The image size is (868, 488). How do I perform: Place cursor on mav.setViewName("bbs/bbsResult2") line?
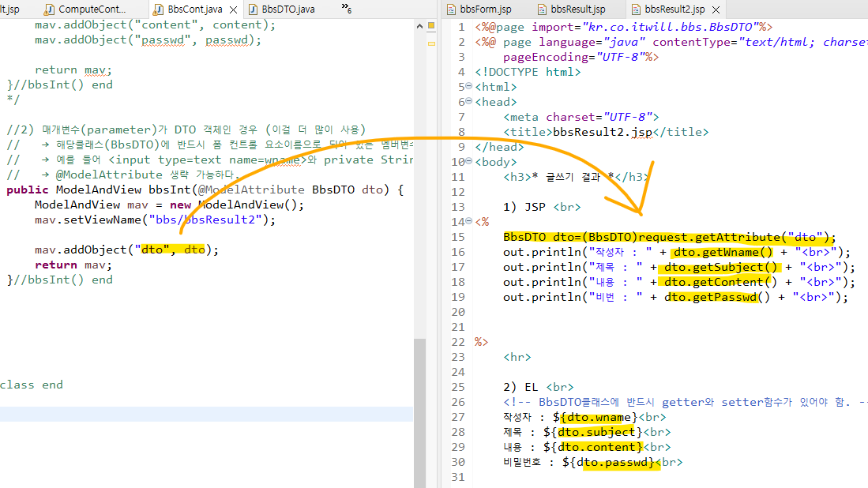point(155,220)
